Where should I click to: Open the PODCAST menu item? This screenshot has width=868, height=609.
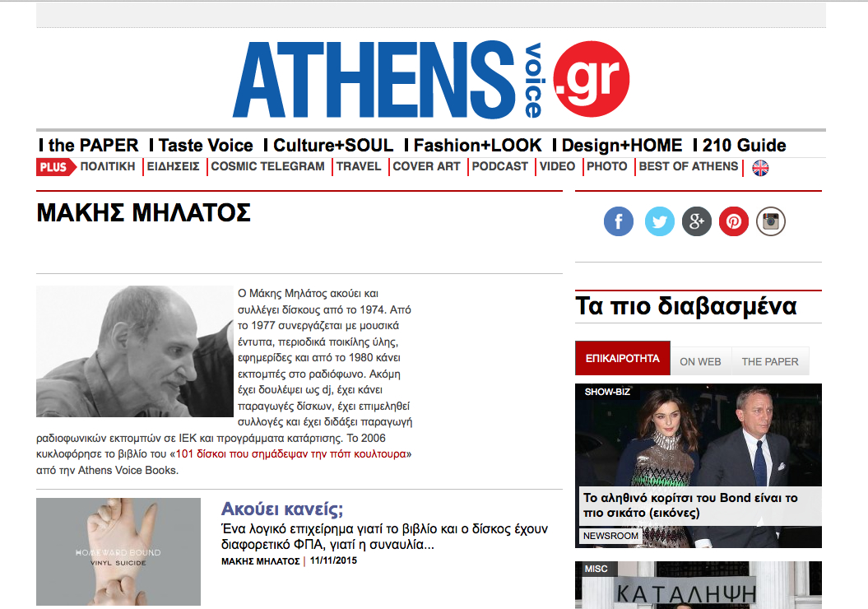tap(500, 166)
